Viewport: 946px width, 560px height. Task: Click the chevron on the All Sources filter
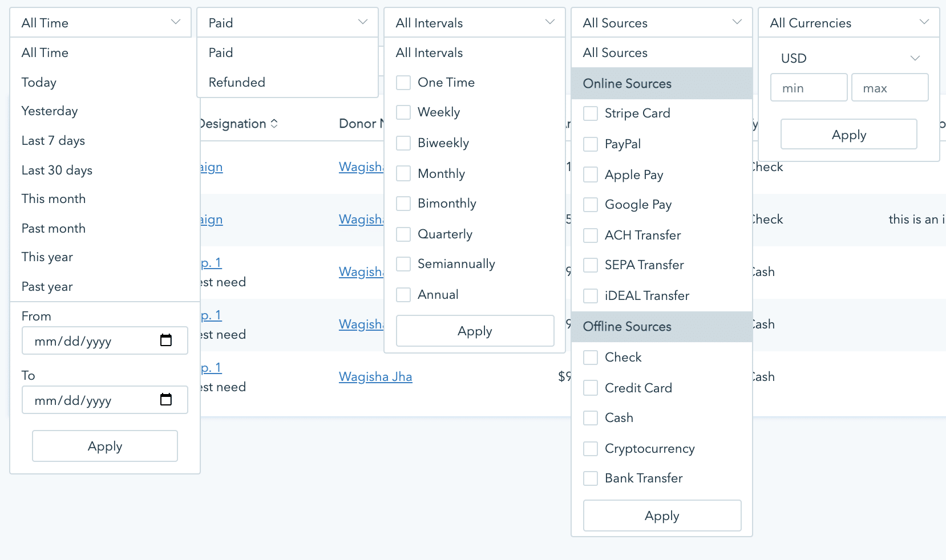(x=737, y=22)
